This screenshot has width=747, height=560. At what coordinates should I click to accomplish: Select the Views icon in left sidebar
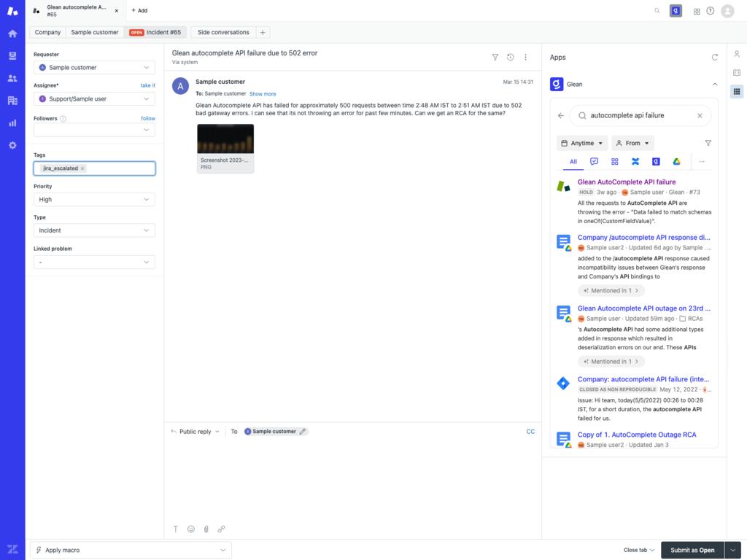(11, 55)
